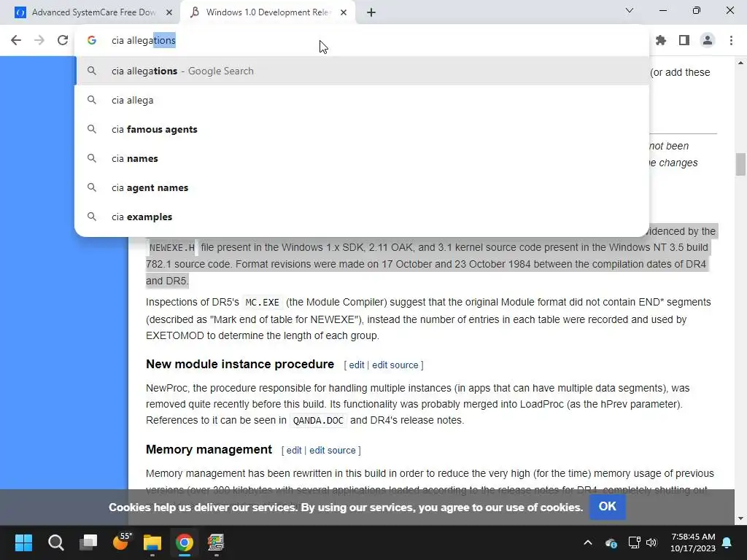Click the QANDA.DOC code text
The height and width of the screenshot is (560, 747).
click(x=318, y=421)
